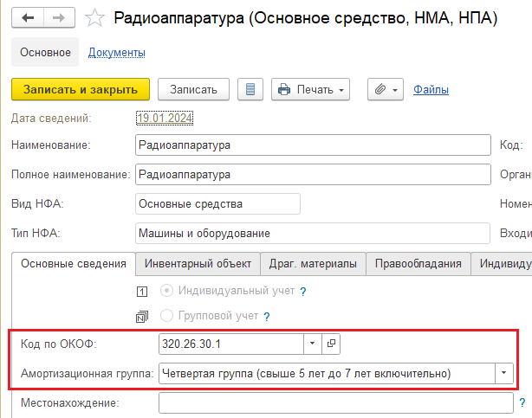Click the help question mark beside Индивидуальный учет
532x418 pixels.
303,291
